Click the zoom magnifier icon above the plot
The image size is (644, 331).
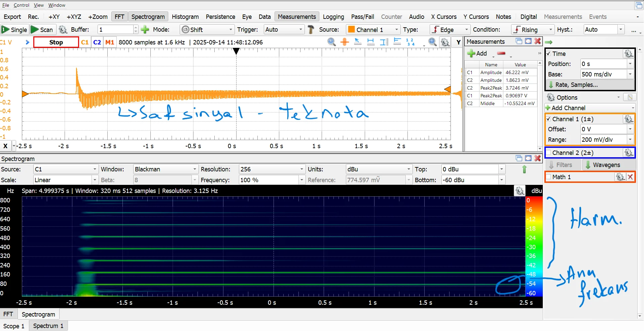coord(331,42)
